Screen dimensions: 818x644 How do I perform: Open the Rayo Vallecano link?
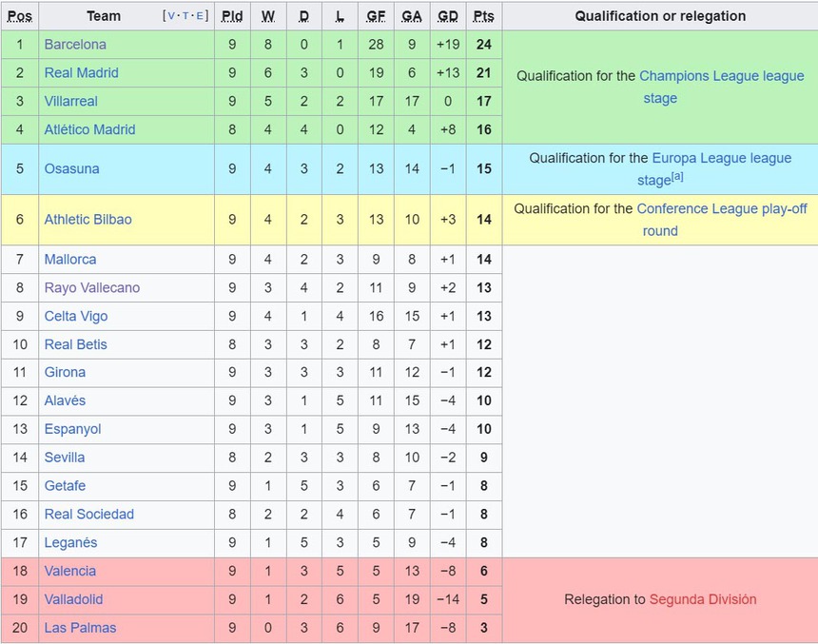point(91,288)
